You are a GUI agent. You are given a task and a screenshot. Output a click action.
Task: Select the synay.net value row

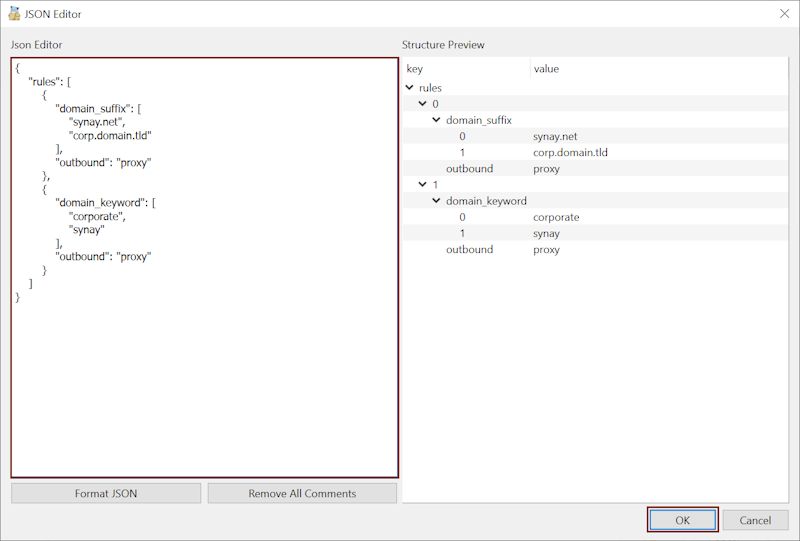coord(557,136)
